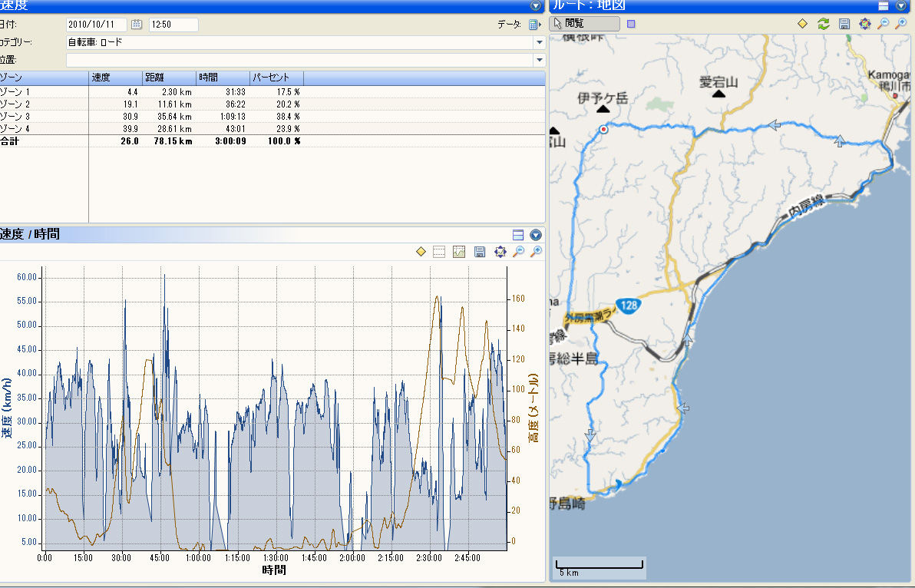Toggle chart fill area icon
Screen dimensions: 915x588
(x=459, y=252)
